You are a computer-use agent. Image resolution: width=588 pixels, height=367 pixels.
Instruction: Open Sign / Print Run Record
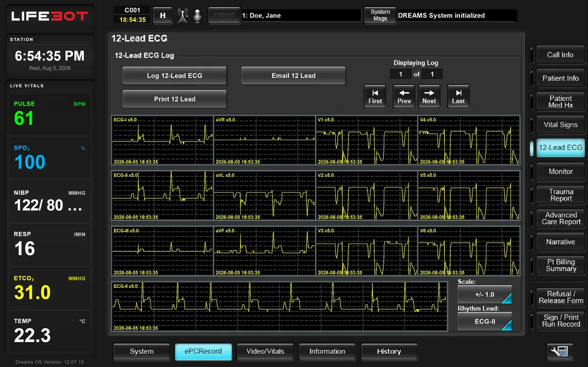click(560, 320)
